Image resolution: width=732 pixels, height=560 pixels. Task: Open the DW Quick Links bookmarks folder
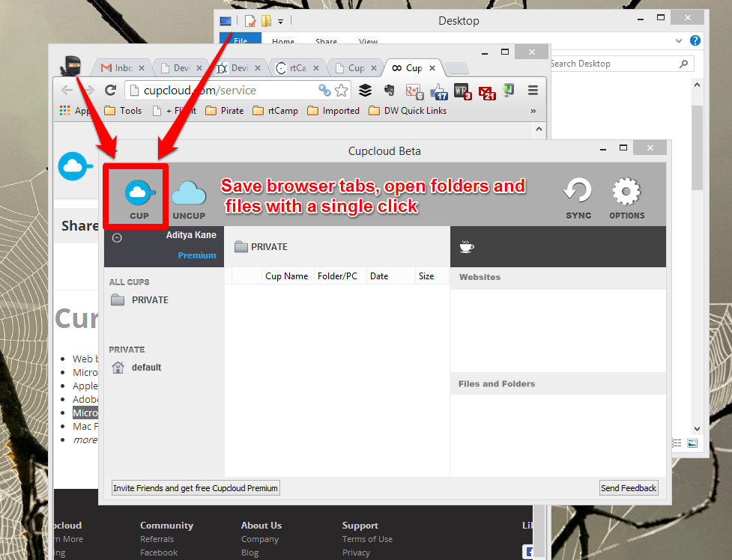click(408, 111)
